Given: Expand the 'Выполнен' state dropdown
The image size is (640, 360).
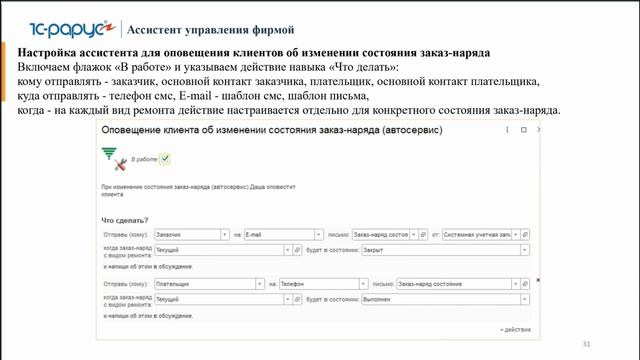Looking at the screenshot, I should (x=525, y=299).
